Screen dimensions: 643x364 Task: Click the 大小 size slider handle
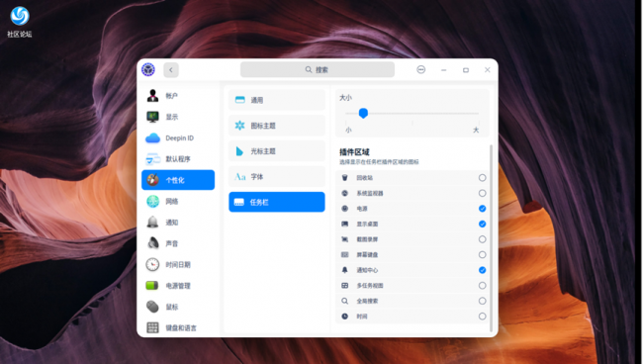click(x=363, y=113)
